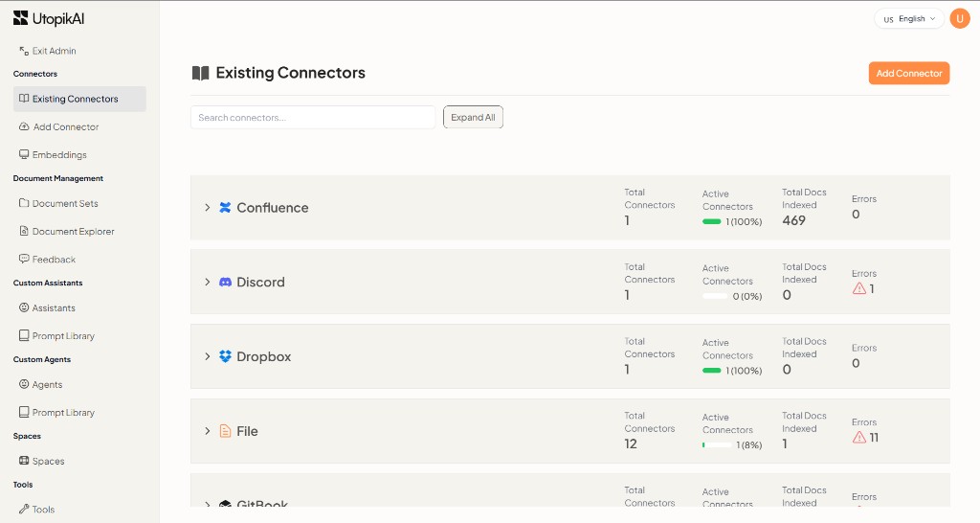This screenshot has width=980, height=523.
Task: Click the Confluence name text
Action: point(273,208)
